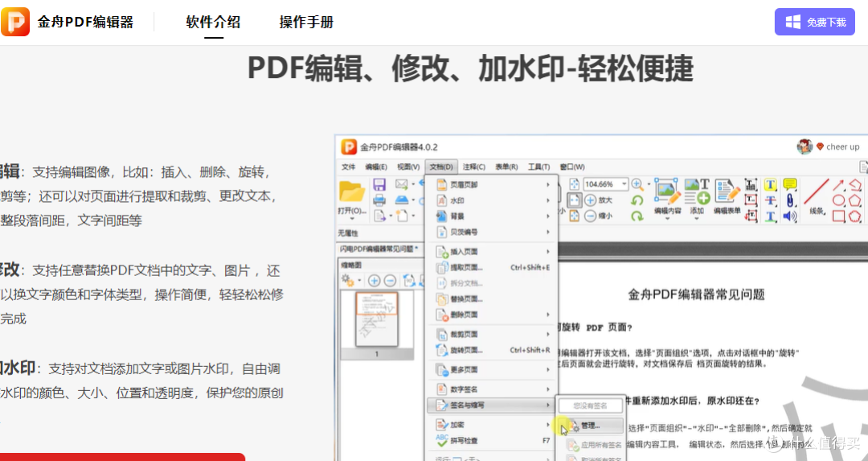
Task: Click the cheer up user avatar
Action: coord(805,147)
